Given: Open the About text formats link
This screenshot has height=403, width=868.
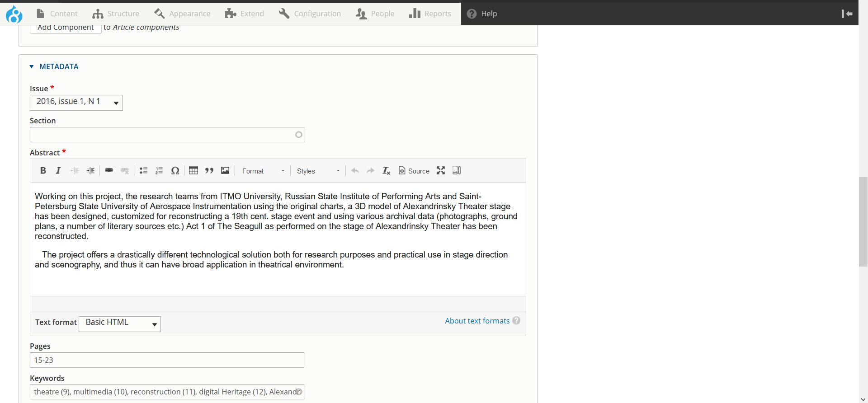Looking at the screenshot, I should pos(477,321).
